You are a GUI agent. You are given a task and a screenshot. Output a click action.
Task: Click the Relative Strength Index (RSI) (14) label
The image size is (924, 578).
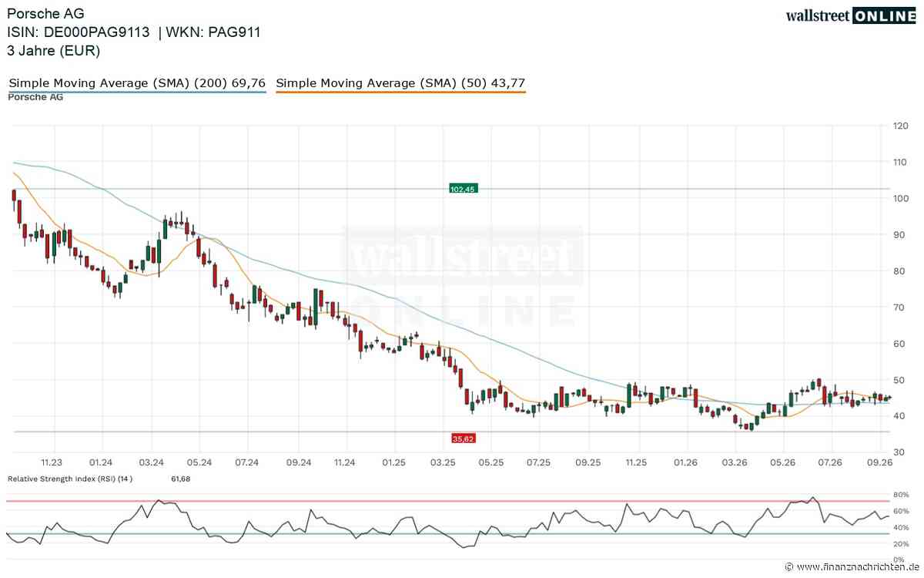point(70,479)
